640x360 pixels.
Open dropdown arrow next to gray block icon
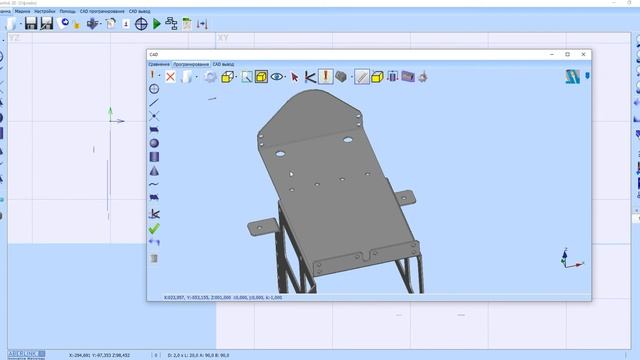[351, 77]
